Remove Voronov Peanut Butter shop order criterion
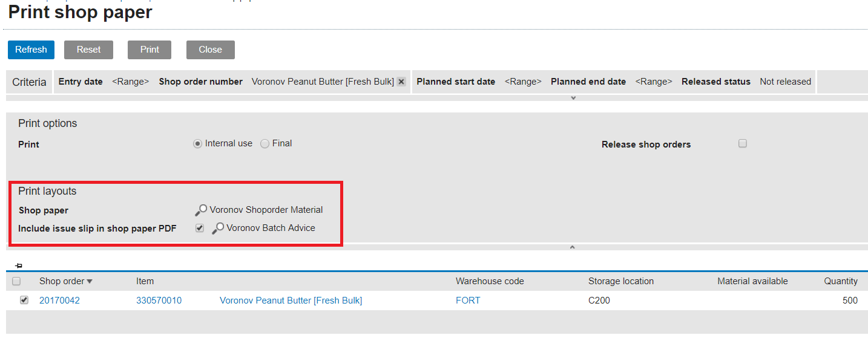The height and width of the screenshot is (338, 868). point(401,82)
